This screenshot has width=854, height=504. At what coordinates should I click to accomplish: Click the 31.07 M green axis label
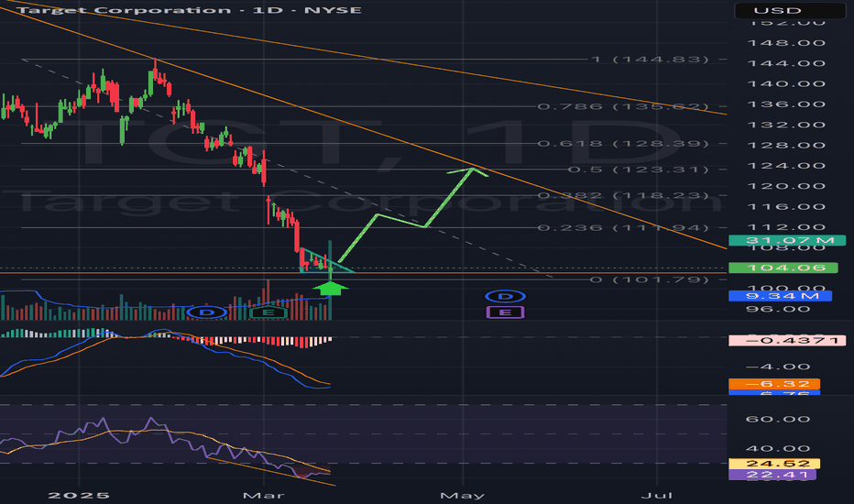(x=786, y=240)
